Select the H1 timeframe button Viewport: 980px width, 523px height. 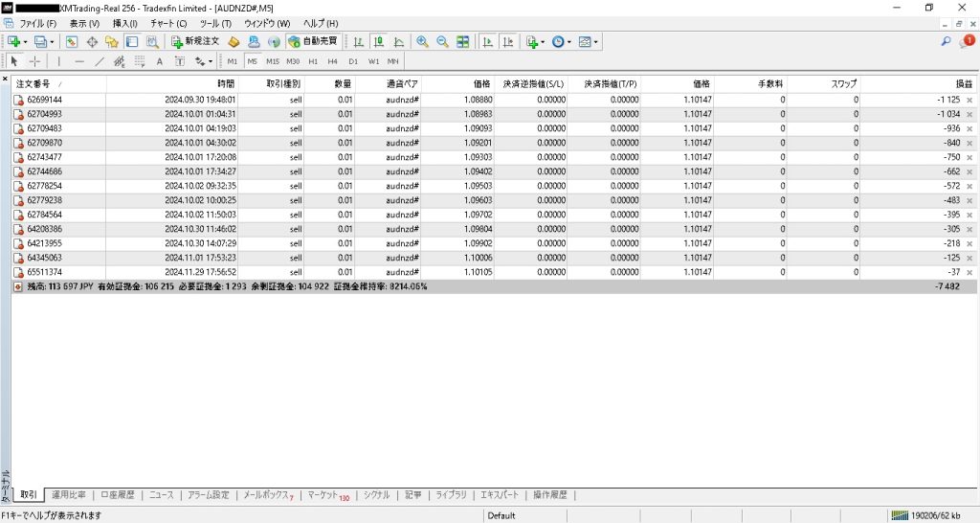[313, 61]
